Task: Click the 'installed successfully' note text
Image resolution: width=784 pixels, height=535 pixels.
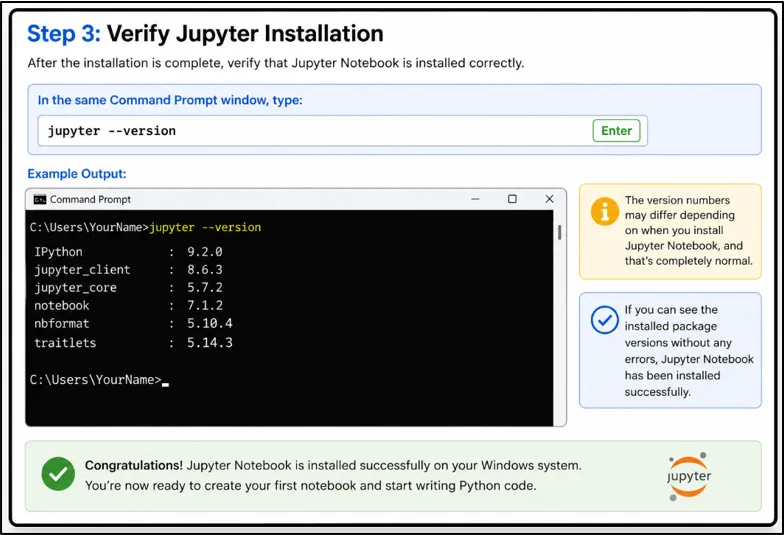Action: pyautogui.click(x=688, y=350)
